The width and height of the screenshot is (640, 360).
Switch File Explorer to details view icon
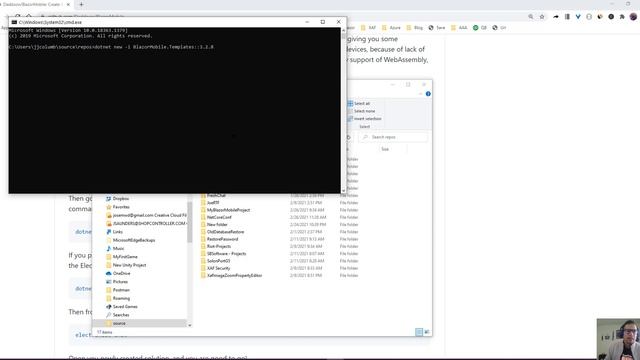click(419, 332)
